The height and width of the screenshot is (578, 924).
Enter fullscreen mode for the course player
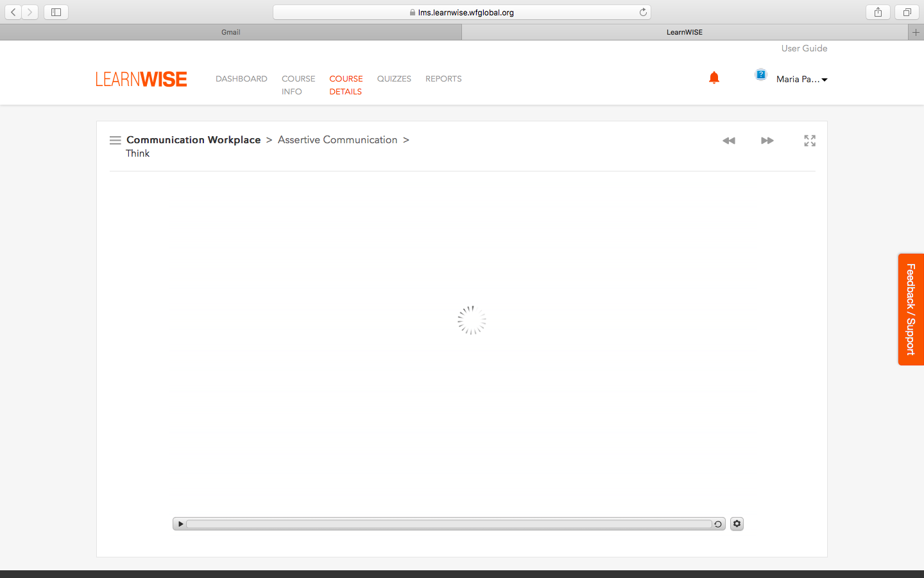(810, 141)
